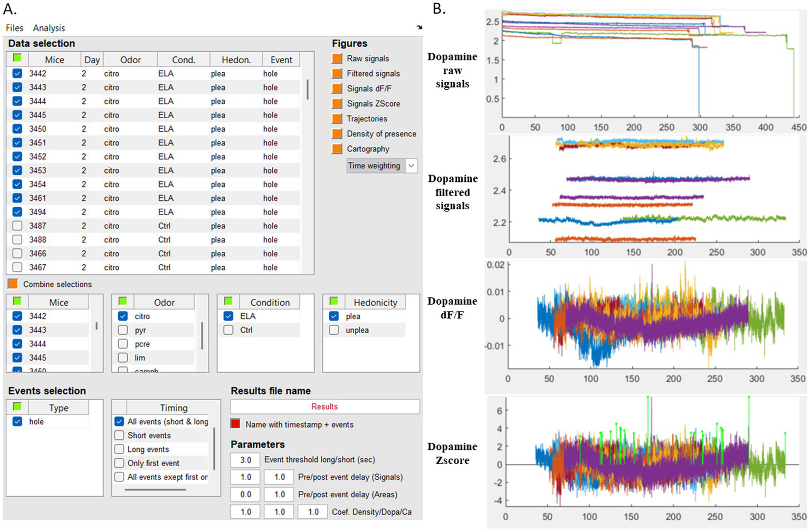810x532 pixels.
Task: Open the Raw signals figure icon
Action: pos(337,58)
